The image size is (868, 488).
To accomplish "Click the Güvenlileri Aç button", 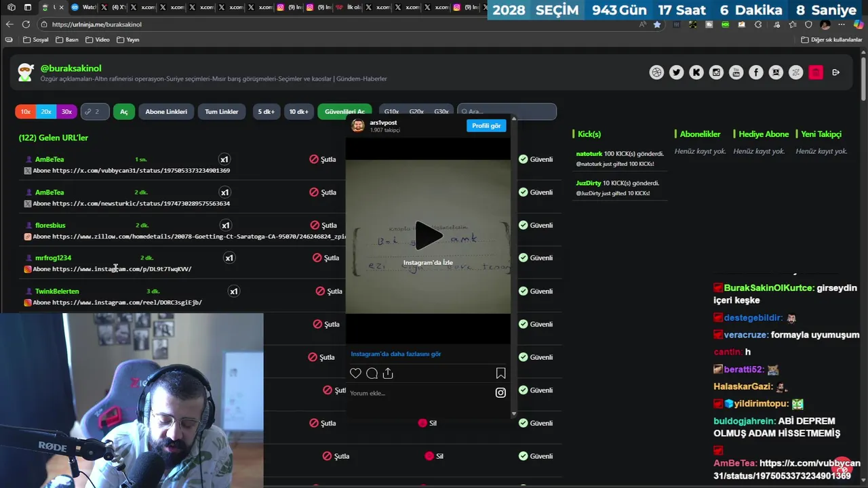I will (344, 112).
